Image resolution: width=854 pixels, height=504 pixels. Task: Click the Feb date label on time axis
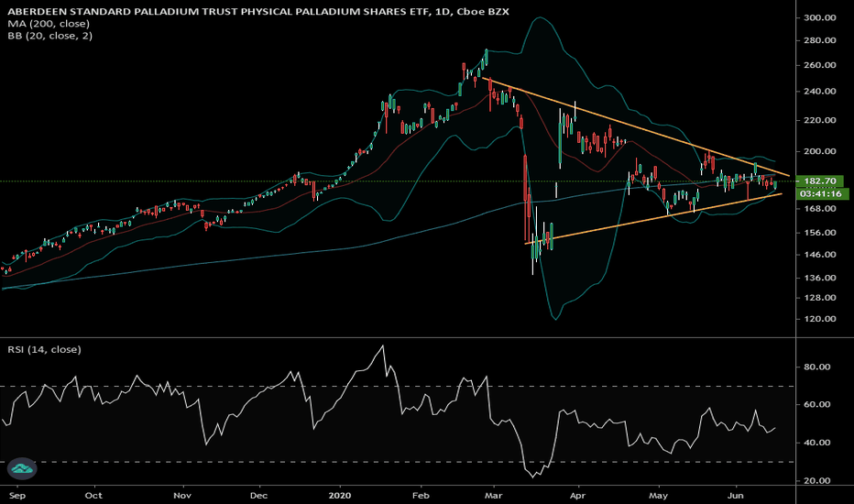tap(421, 495)
